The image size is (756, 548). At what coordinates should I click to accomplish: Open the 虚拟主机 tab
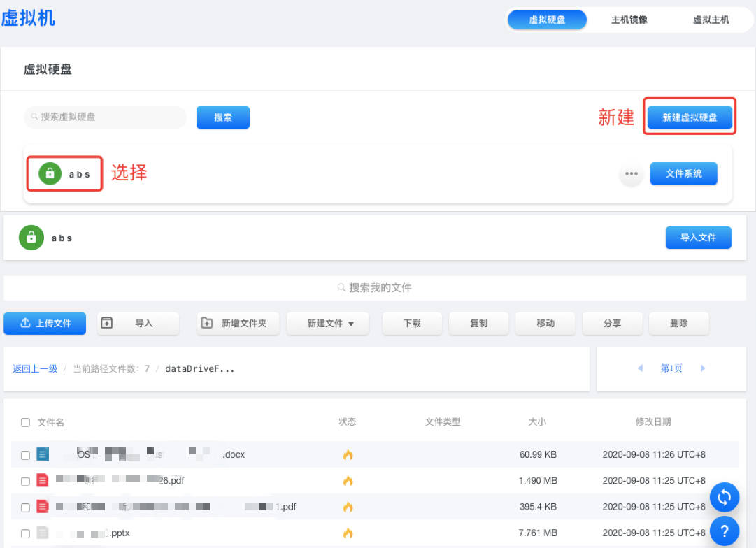pos(711,20)
